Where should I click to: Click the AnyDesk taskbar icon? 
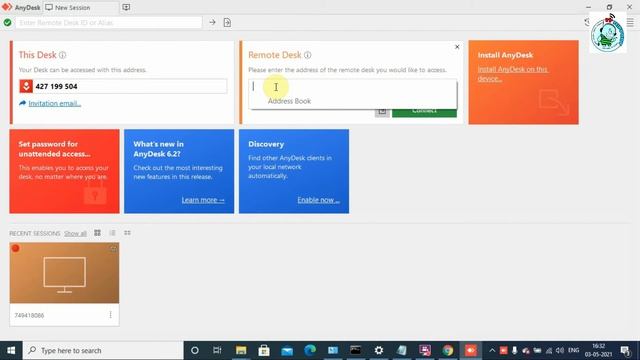471,350
